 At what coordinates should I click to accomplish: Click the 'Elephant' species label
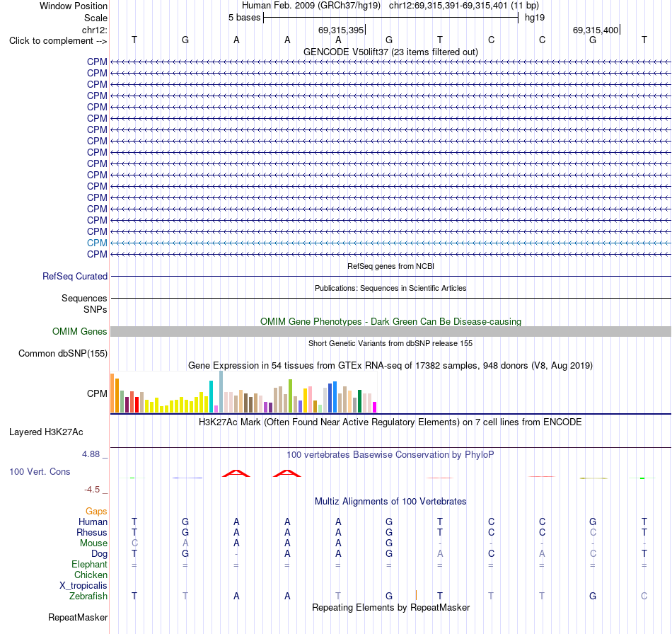pyautogui.click(x=89, y=565)
